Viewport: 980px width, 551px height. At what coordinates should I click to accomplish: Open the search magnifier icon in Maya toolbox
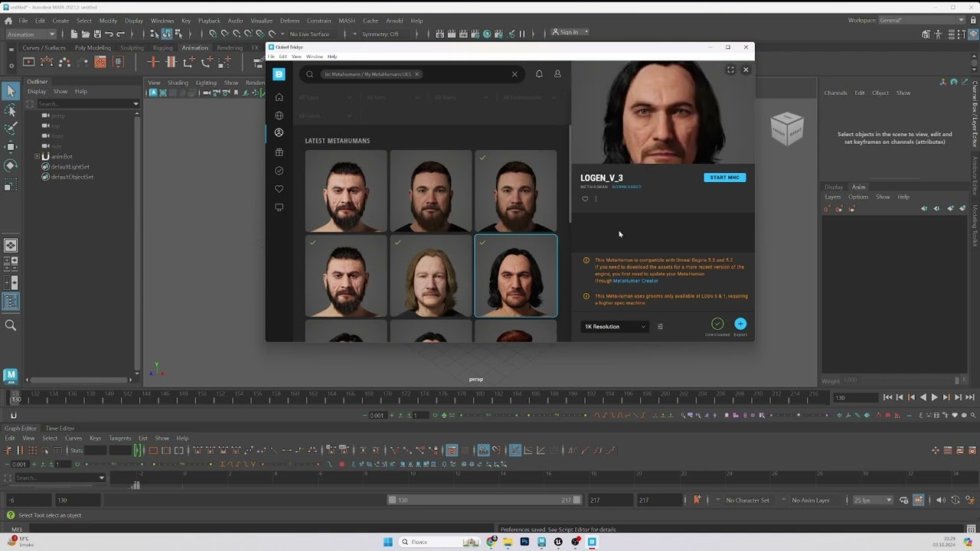click(x=11, y=325)
